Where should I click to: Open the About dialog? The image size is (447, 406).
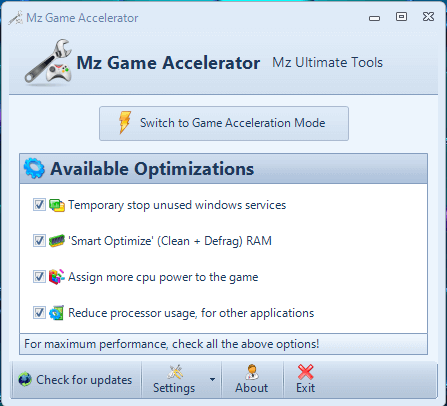click(252, 380)
